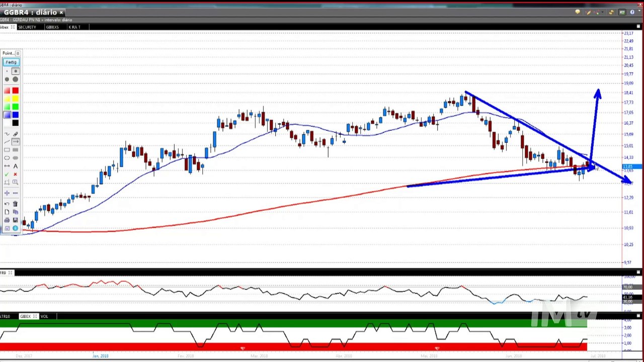Pick the black color swatch
This screenshot has height=362, width=644.
15,123
